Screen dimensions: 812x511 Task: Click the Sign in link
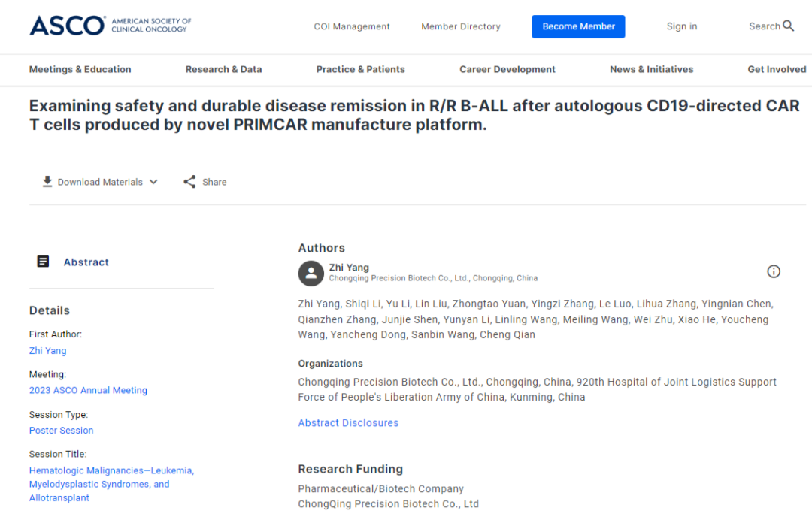pyautogui.click(x=681, y=26)
